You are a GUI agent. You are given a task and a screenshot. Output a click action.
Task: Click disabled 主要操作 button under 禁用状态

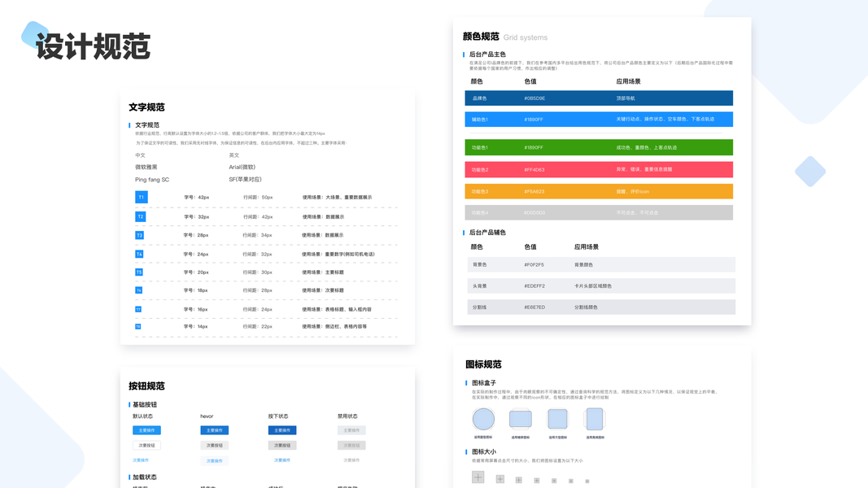point(351,430)
